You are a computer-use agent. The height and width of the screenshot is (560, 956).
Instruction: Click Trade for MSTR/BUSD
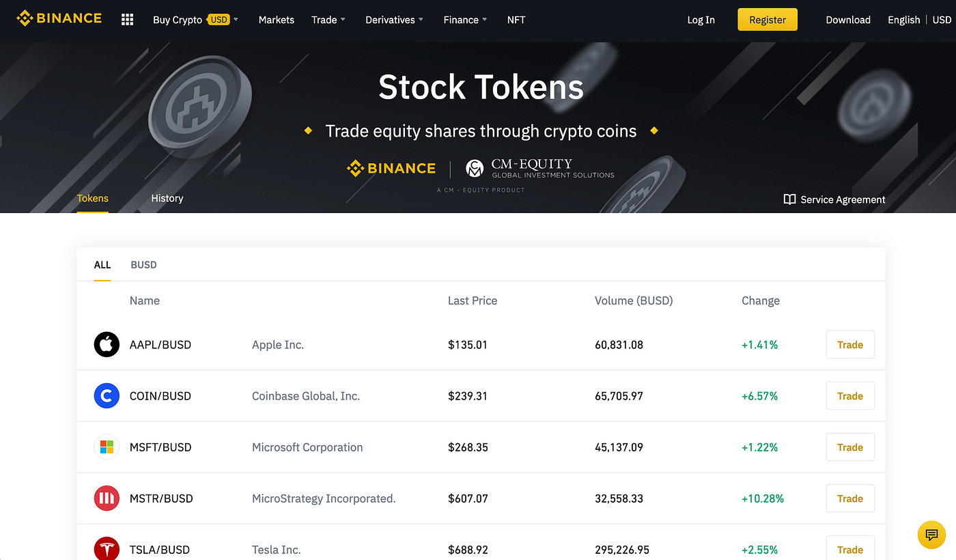[x=850, y=498]
